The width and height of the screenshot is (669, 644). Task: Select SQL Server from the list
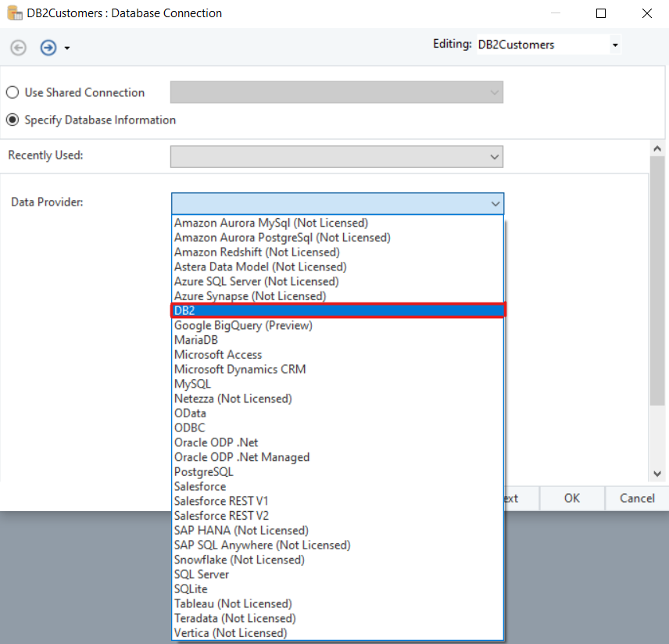click(202, 574)
